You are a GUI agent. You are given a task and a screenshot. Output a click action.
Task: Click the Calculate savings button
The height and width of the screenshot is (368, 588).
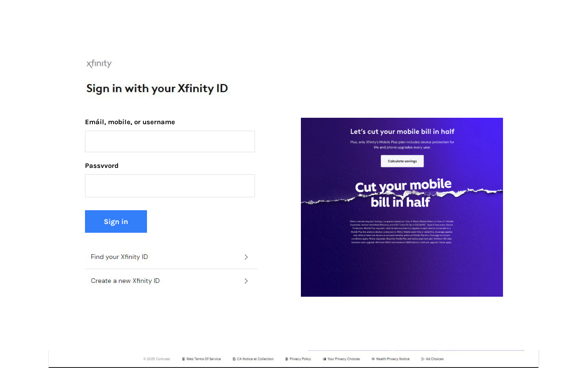pos(402,161)
